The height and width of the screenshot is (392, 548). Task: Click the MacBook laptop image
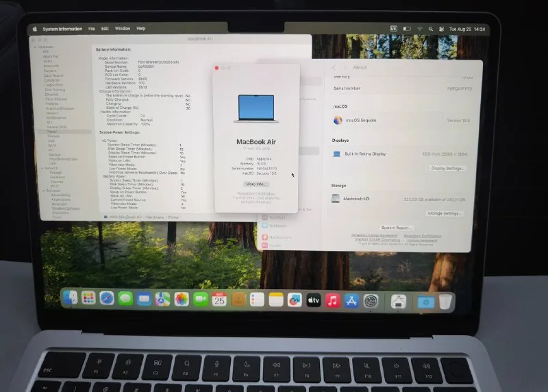[x=256, y=109]
